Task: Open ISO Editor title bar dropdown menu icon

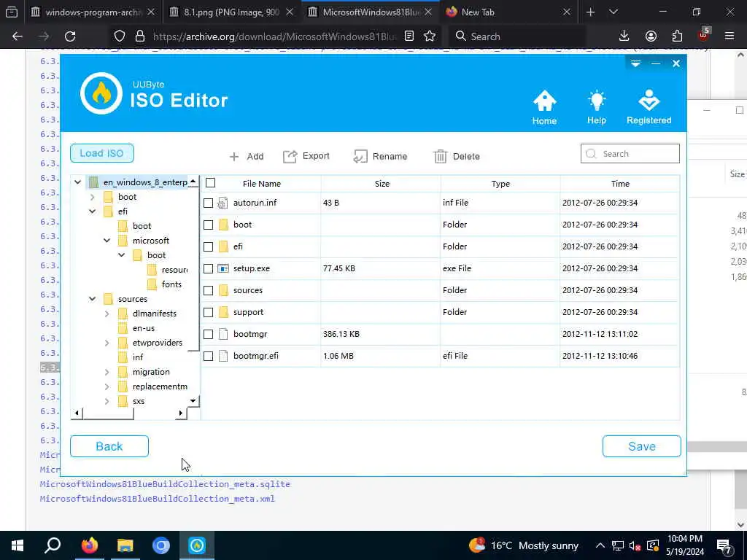Action: coord(635,63)
